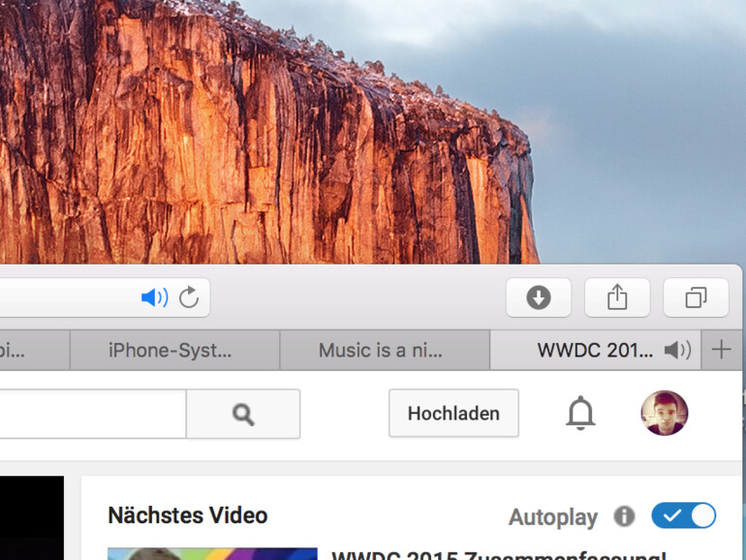Click the Hochladen upload button
Image resolution: width=746 pixels, height=560 pixels.
tap(453, 414)
